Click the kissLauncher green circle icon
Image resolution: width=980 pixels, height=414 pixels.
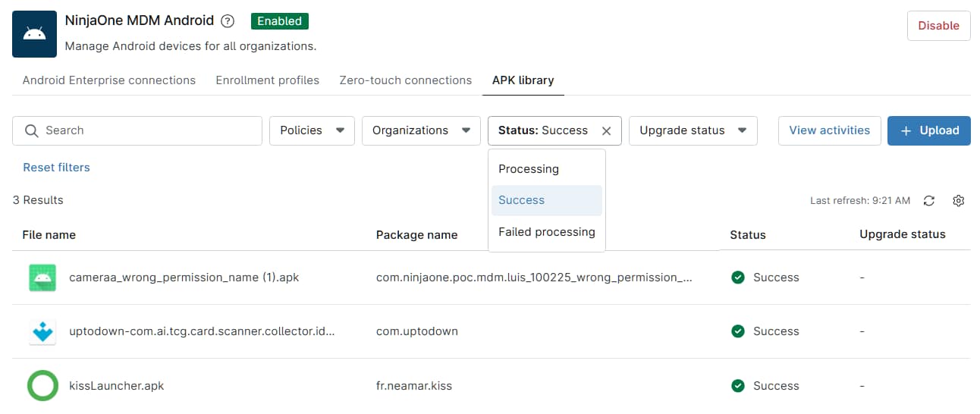(43, 386)
